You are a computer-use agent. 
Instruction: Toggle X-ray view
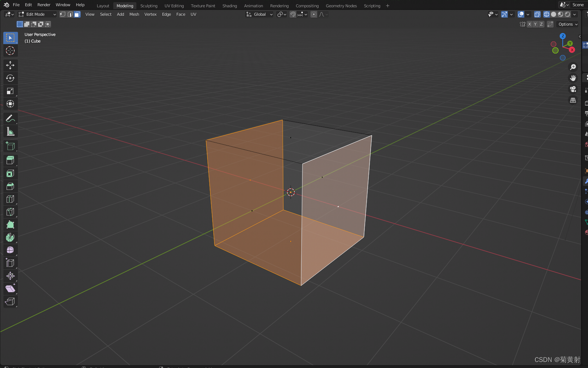tap(537, 14)
